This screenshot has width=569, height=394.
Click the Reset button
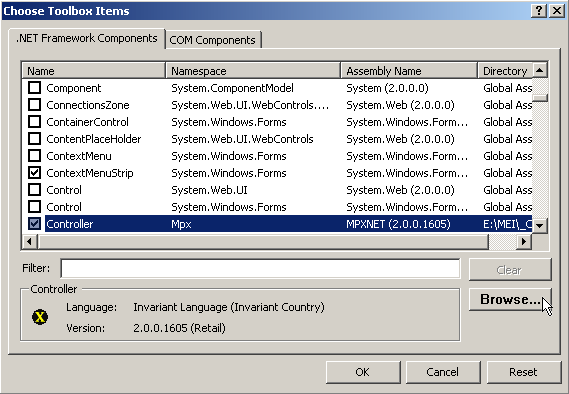(x=523, y=372)
